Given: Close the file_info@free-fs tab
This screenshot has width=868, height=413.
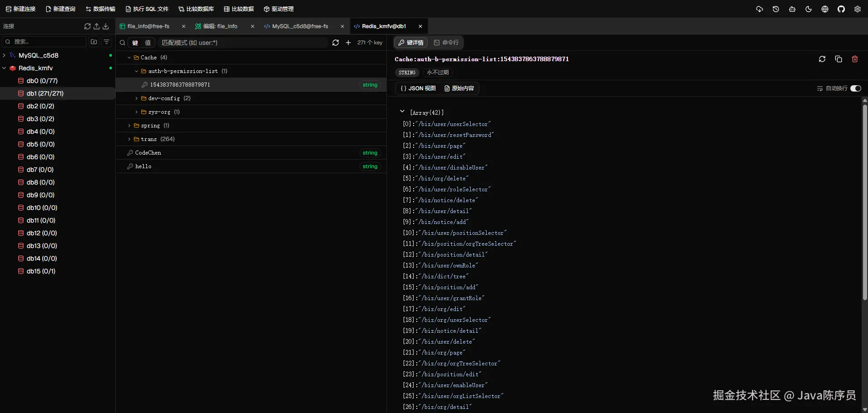Looking at the screenshot, I should tap(184, 26).
